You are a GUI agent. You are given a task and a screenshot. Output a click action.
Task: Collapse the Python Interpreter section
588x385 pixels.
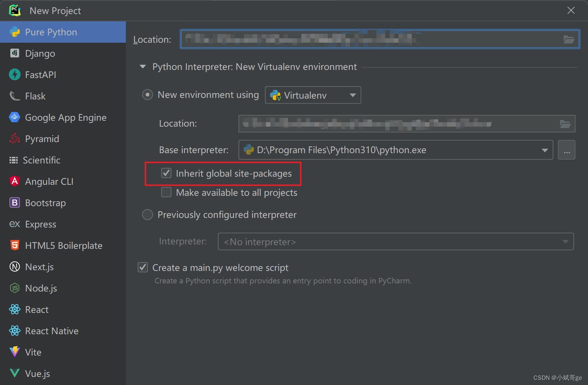click(x=143, y=67)
